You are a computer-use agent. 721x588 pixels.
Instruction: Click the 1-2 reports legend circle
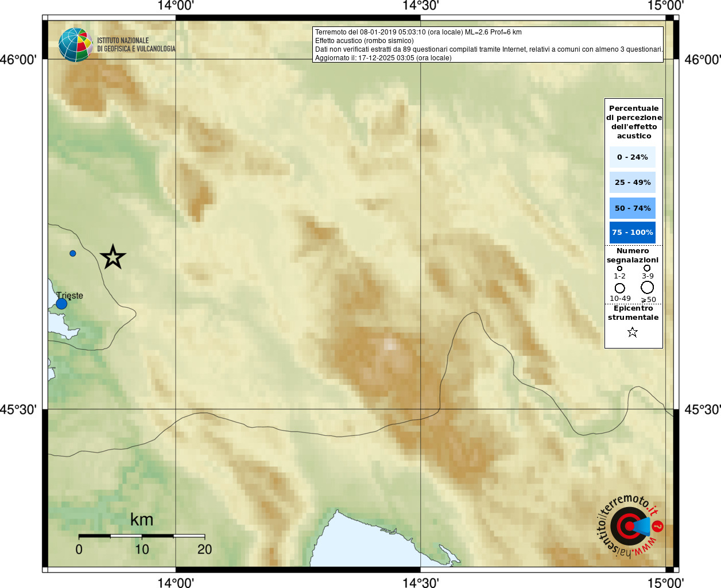click(619, 268)
